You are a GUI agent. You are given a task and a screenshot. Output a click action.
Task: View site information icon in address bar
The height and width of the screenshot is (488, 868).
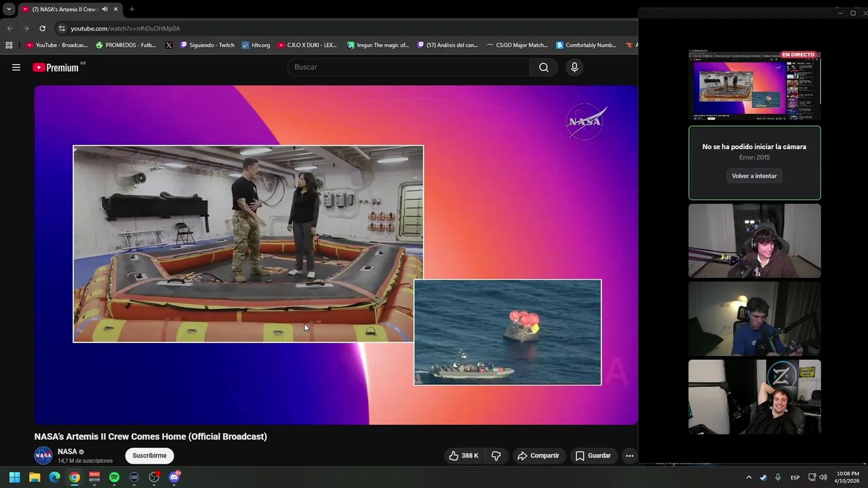point(62,28)
